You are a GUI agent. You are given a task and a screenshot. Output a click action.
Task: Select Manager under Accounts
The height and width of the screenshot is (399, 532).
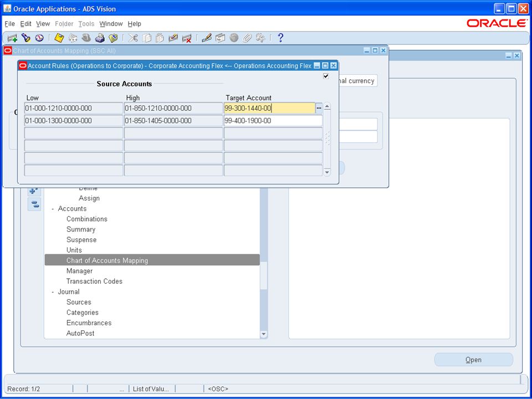(79, 271)
